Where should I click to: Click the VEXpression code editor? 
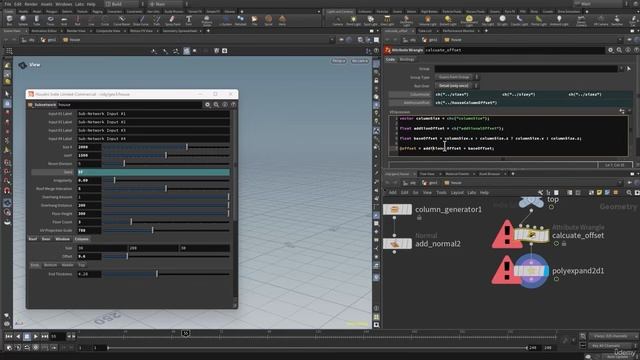pyautogui.click(x=508, y=136)
